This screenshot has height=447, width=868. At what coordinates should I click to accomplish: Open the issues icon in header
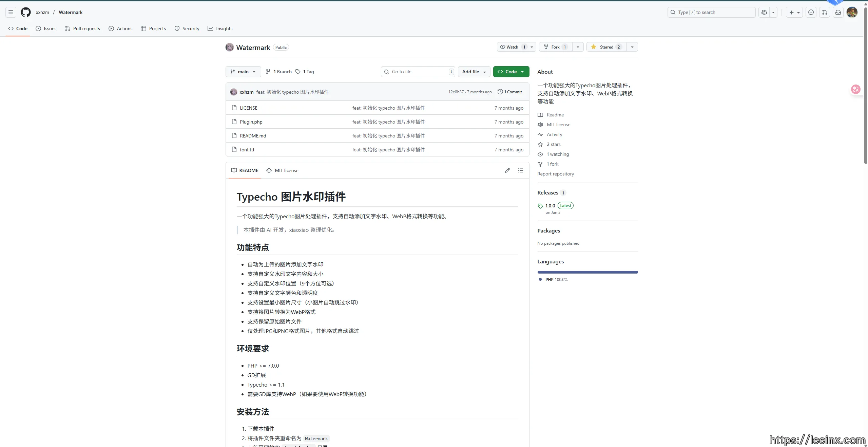pos(811,12)
